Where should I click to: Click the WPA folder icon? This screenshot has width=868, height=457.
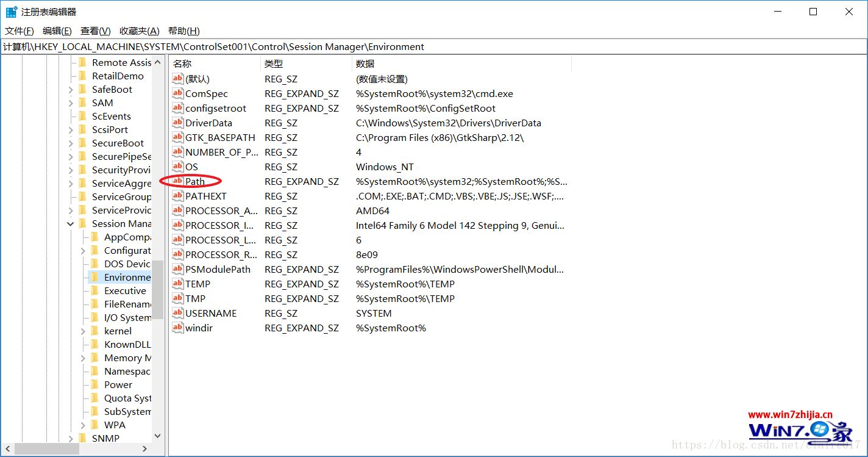click(94, 425)
